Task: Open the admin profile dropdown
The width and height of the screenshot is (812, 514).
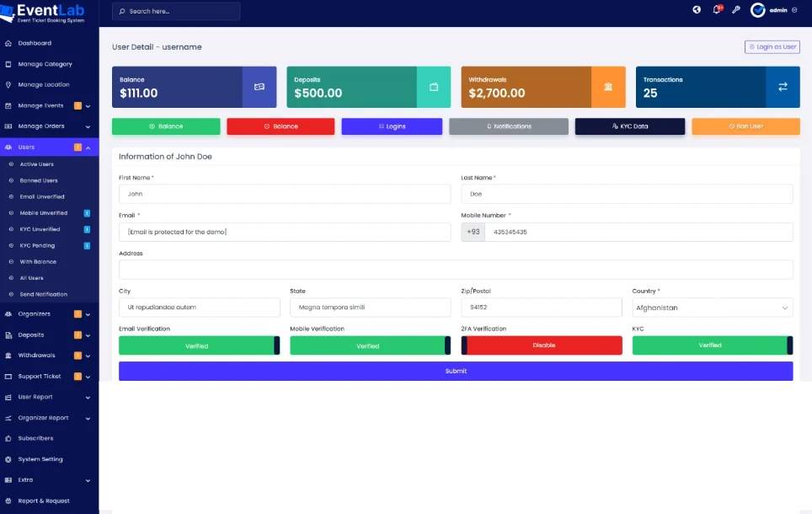Action: coord(774,10)
